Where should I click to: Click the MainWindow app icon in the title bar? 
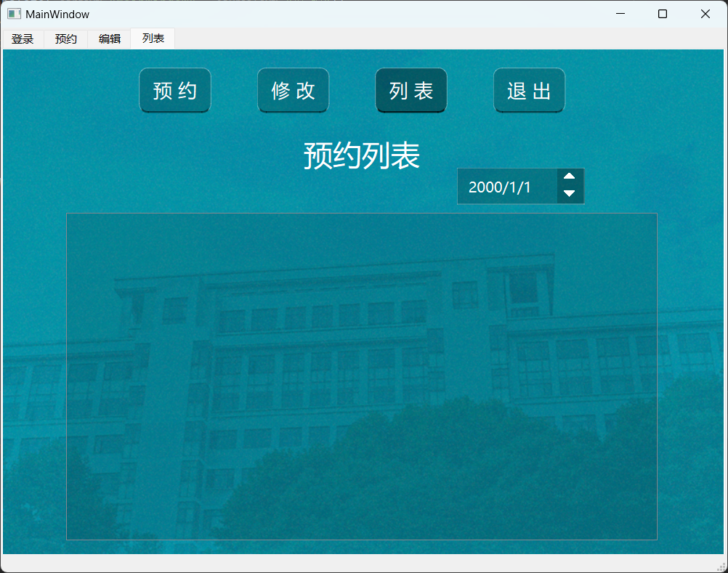pyautogui.click(x=14, y=14)
